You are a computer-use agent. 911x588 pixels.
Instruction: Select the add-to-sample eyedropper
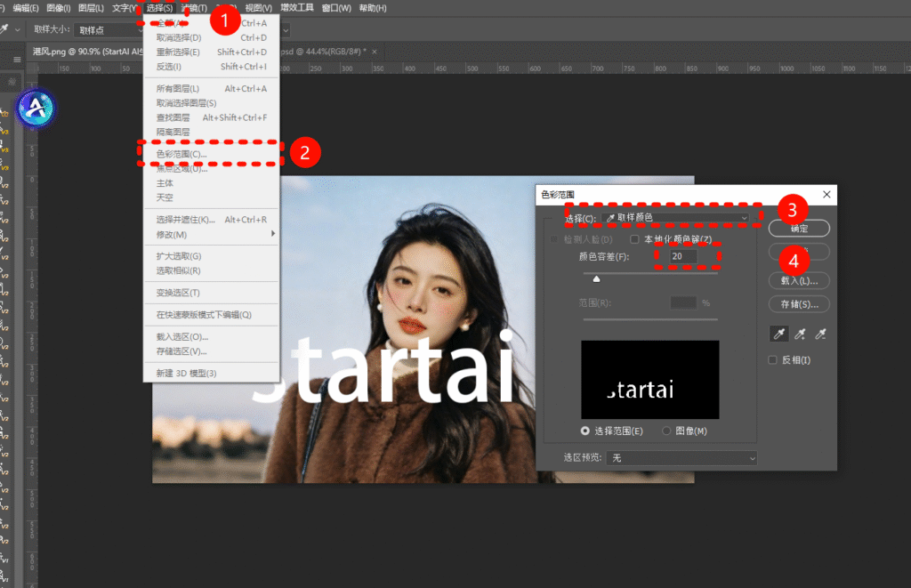tap(800, 334)
